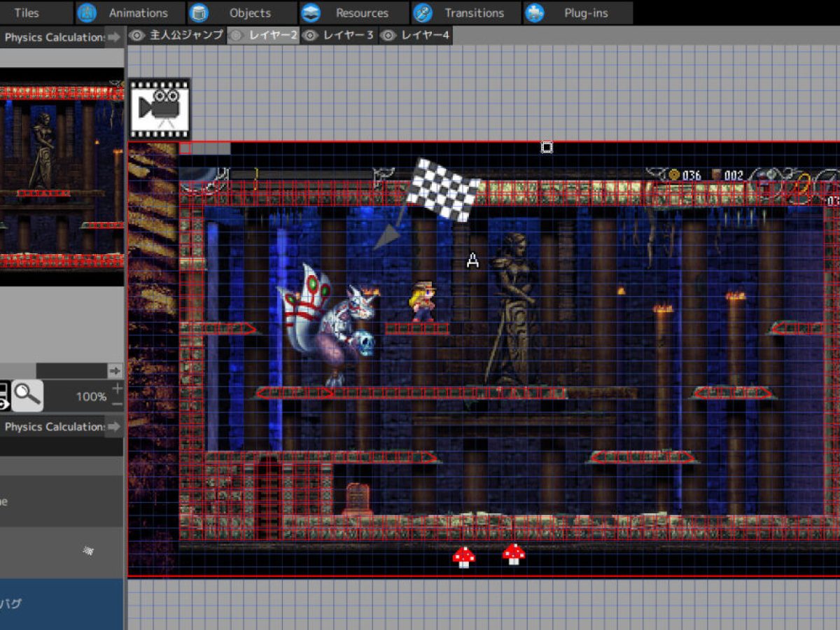Click the Transitions link icon

(423, 13)
